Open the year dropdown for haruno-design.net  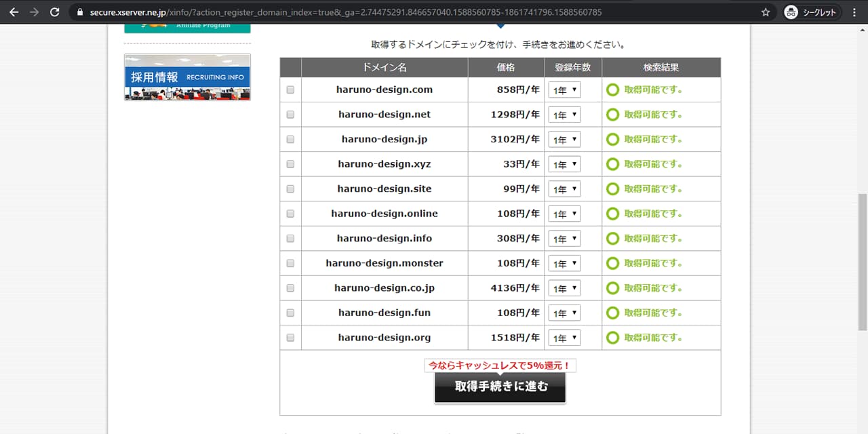(564, 114)
